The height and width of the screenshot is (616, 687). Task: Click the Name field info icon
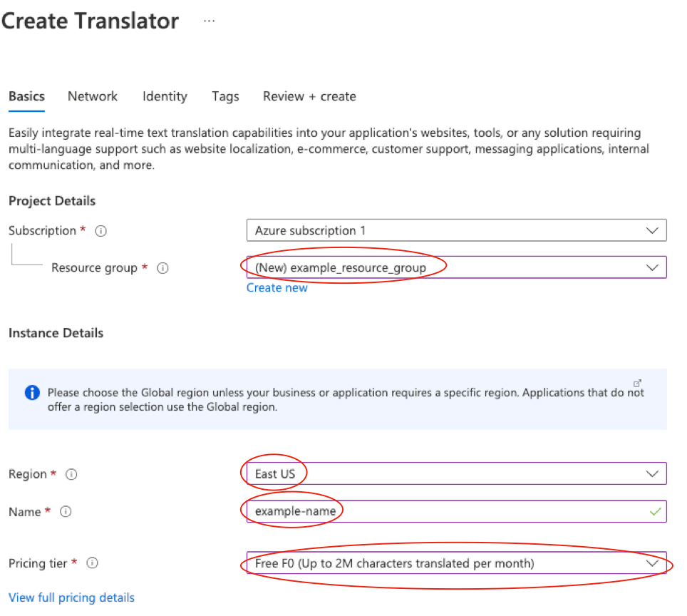click(x=66, y=512)
